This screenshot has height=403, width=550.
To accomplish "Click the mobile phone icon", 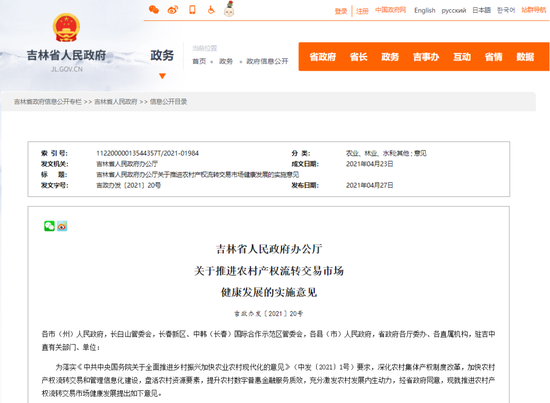I will [192, 9].
